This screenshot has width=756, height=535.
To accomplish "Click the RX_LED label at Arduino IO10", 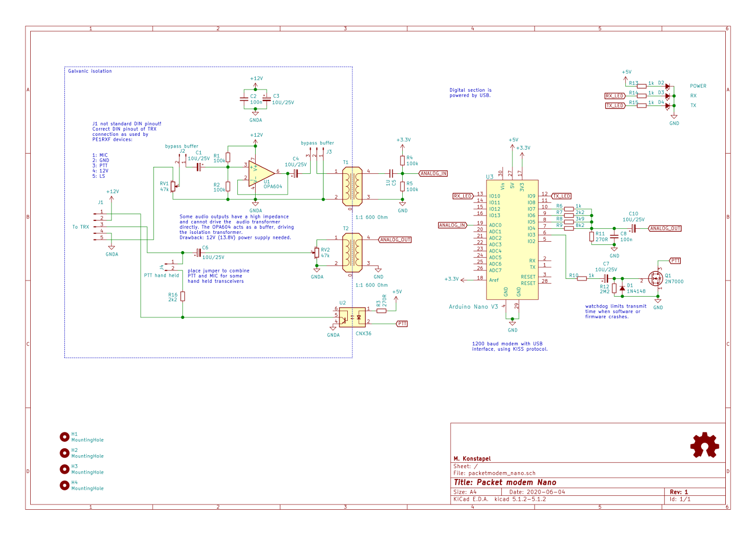I will click(463, 196).
